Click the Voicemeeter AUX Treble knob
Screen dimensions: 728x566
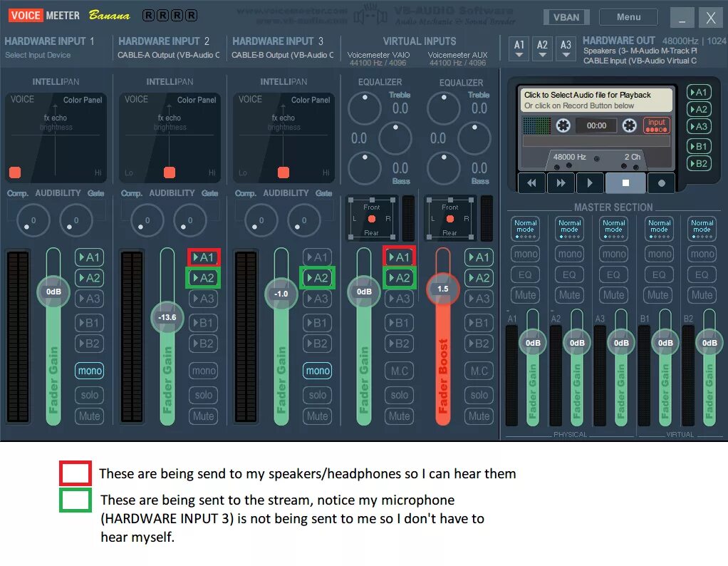(x=443, y=108)
